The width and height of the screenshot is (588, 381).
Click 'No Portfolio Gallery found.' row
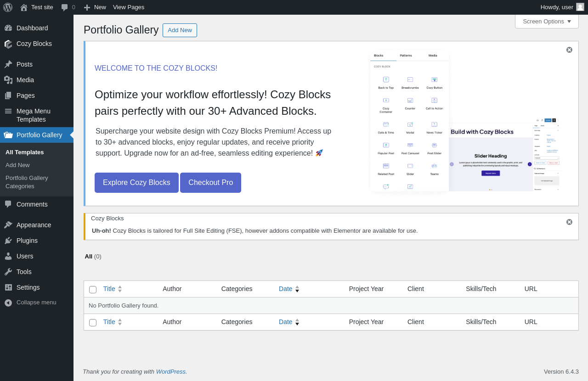(331, 306)
